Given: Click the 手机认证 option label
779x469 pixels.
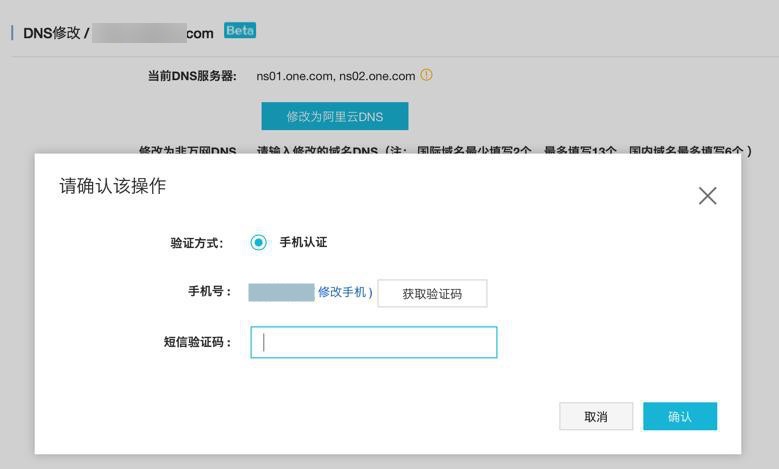Looking at the screenshot, I should tap(303, 242).
